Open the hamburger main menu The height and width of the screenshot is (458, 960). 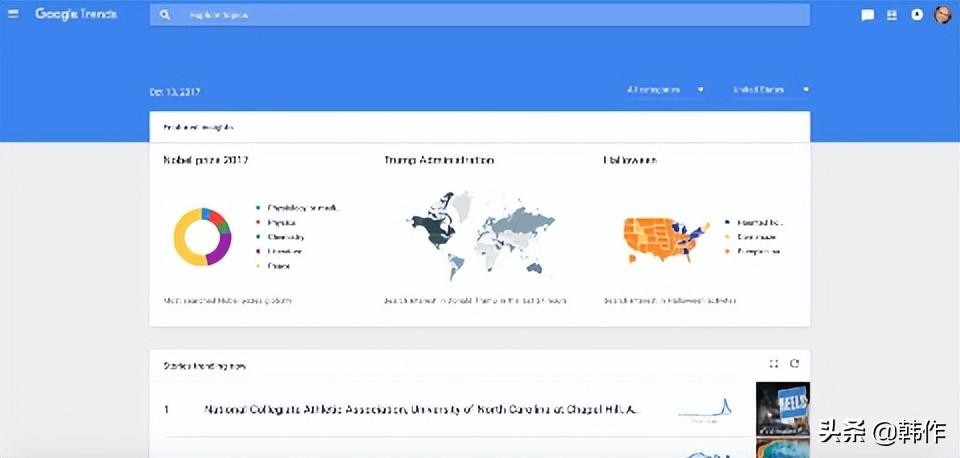click(x=14, y=14)
